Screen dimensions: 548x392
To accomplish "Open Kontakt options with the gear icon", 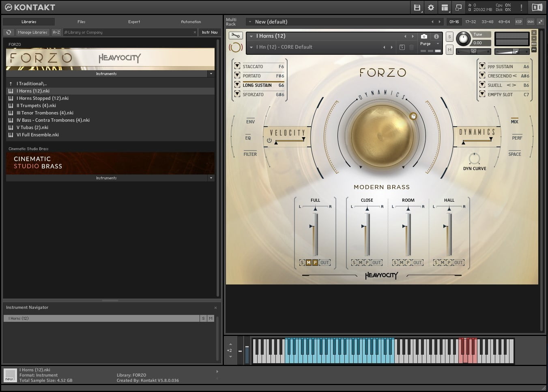I will click(x=431, y=7).
